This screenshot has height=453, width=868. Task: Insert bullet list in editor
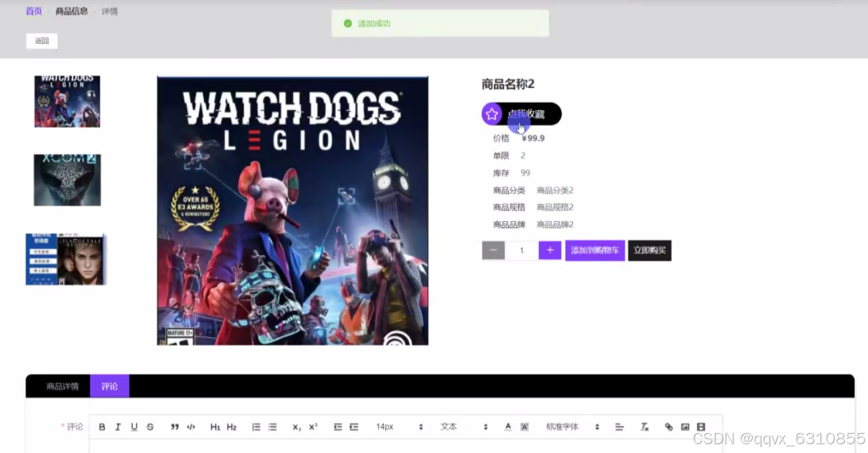pos(272,427)
